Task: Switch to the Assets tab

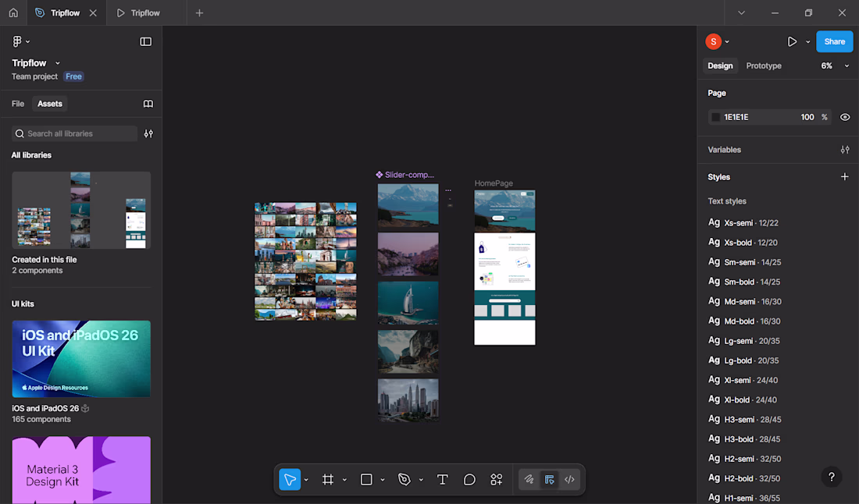Action: 50,104
